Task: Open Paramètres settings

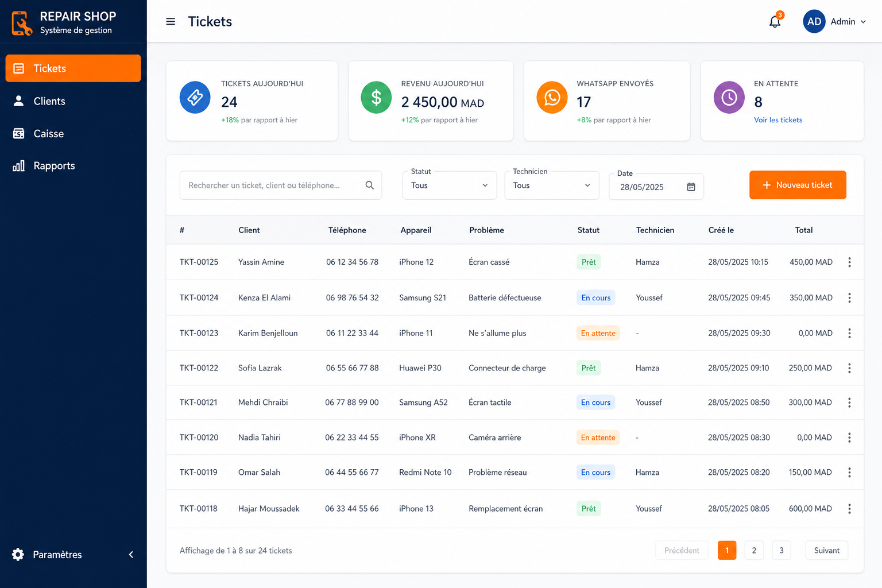Action: click(47, 555)
